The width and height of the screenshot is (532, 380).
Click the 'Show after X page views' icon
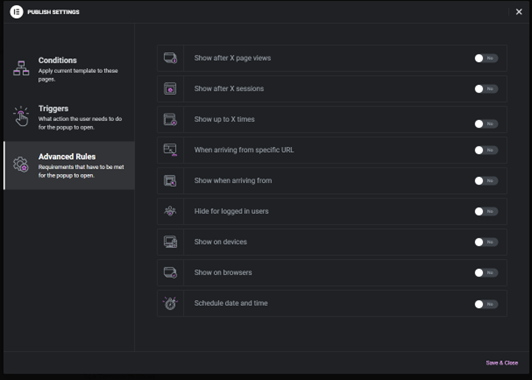[x=170, y=58]
